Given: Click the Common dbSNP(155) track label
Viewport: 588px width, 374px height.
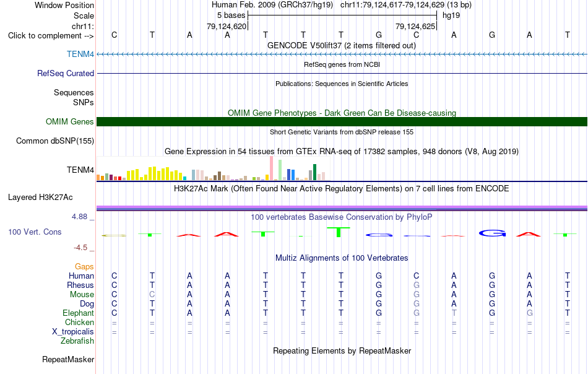Looking at the screenshot, I should [x=54, y=141].
